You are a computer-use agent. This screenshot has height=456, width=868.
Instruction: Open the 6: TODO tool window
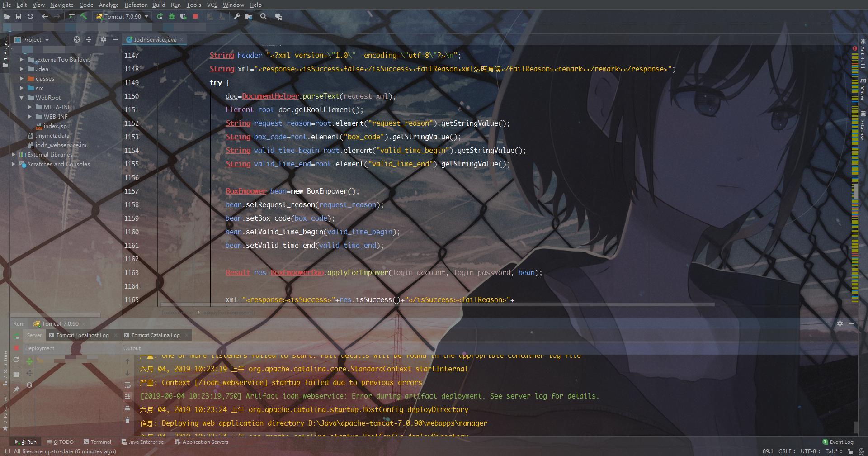(x=60, y=442)
